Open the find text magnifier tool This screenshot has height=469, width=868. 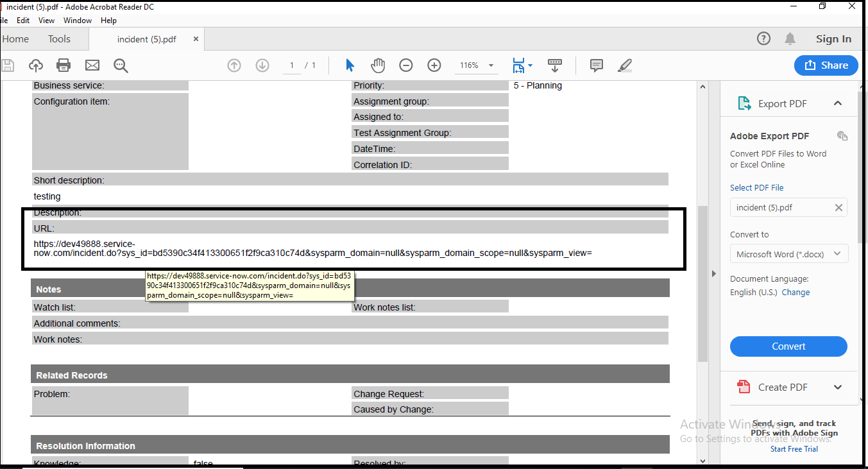click(121, 65)
